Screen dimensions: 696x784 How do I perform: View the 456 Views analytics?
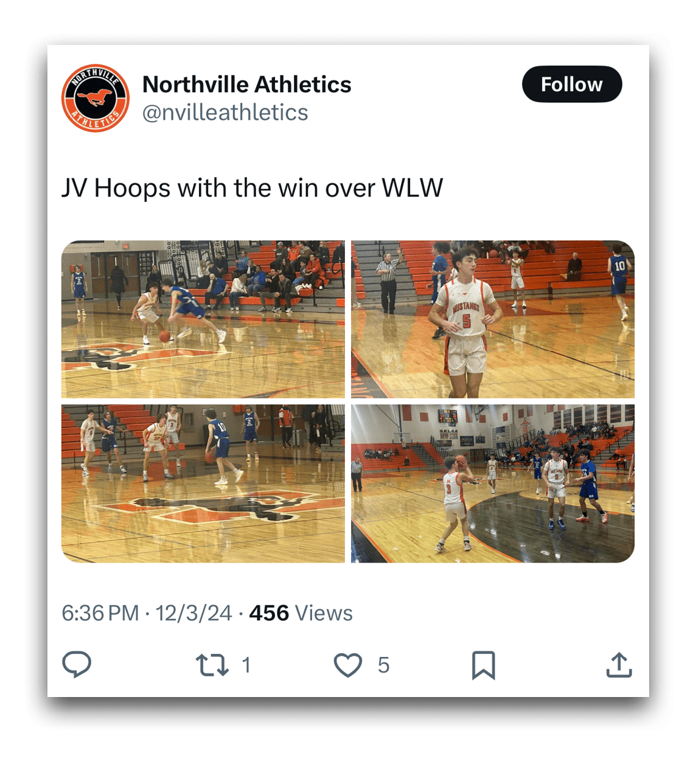click(301, 613)
